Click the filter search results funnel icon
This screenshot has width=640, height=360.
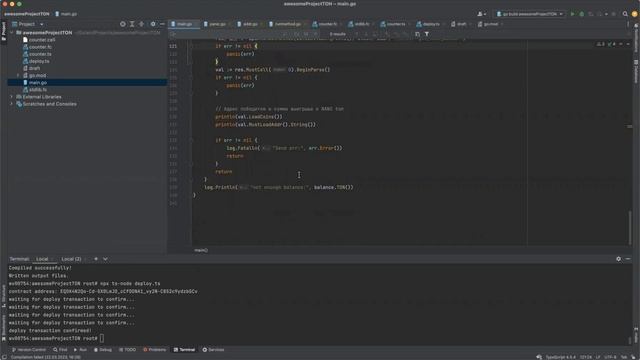click(x=427, y=34)
